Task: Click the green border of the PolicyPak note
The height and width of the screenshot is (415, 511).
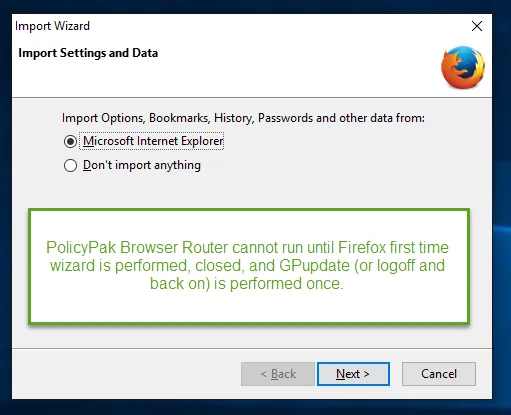Action: (x=249, y=210)
